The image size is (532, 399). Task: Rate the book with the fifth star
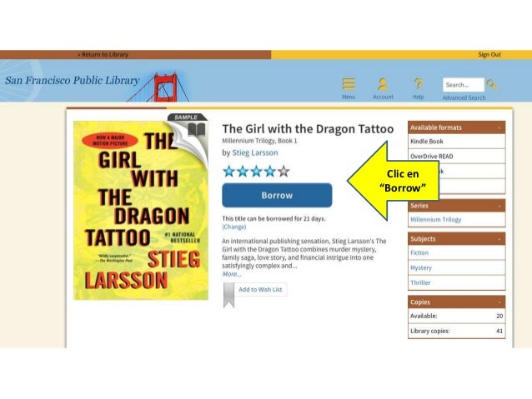pyautogui.click(x=284, y=172)
